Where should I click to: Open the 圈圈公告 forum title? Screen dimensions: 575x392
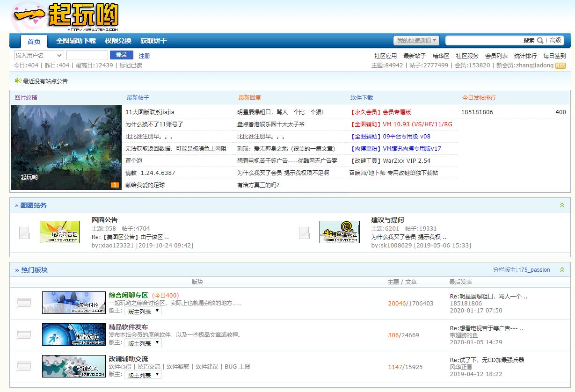tap(105, 220)
